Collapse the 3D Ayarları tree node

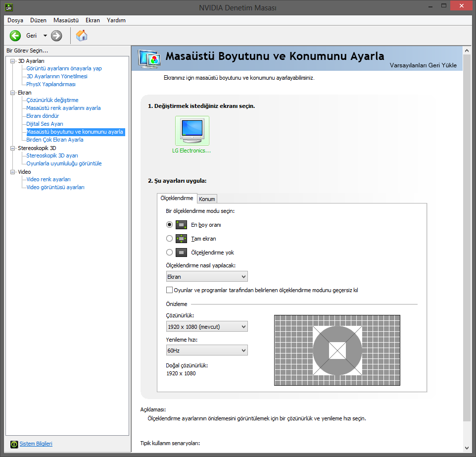click(13, 61)
